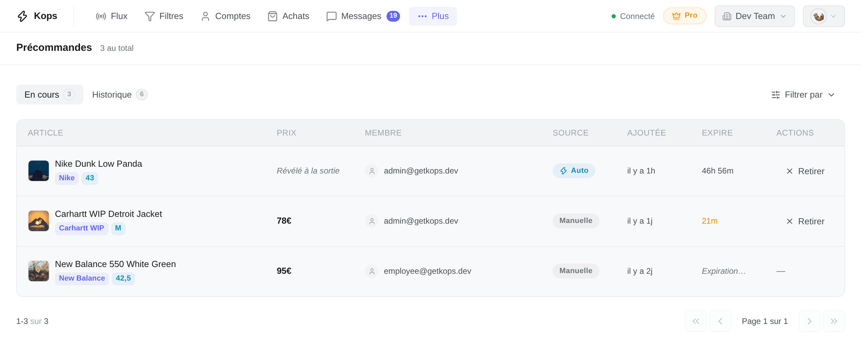
Task: Click the Filtres funnel icon
Action: tap(150, 16)
